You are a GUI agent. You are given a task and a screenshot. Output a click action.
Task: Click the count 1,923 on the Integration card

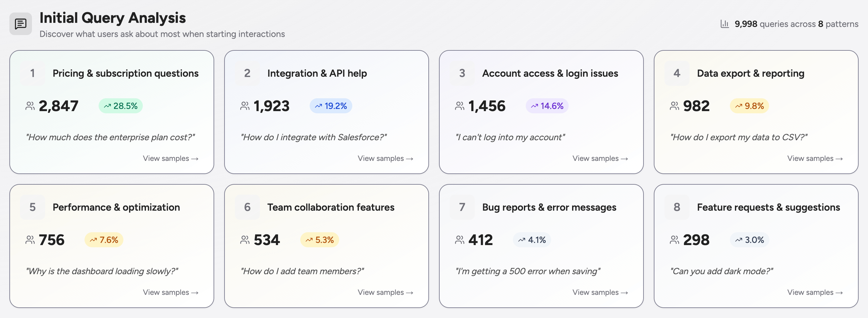click(271, 106)
